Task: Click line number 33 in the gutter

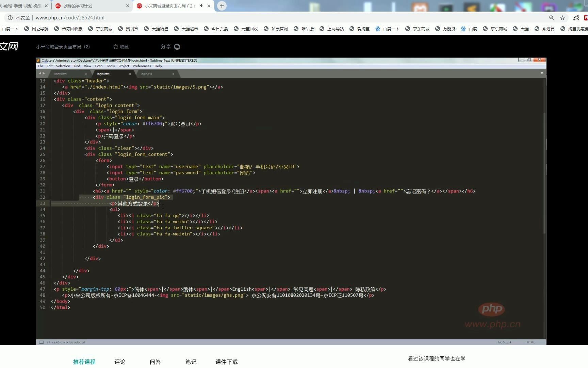Action: [42, 203]
